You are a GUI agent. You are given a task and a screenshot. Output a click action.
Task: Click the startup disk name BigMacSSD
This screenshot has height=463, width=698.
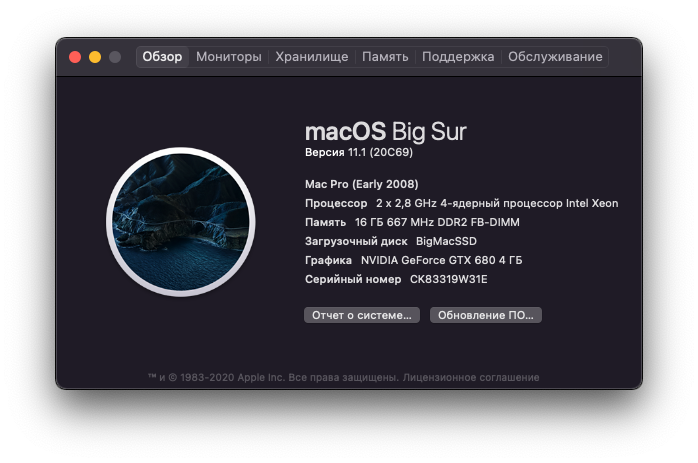click(x=446, y=241)
